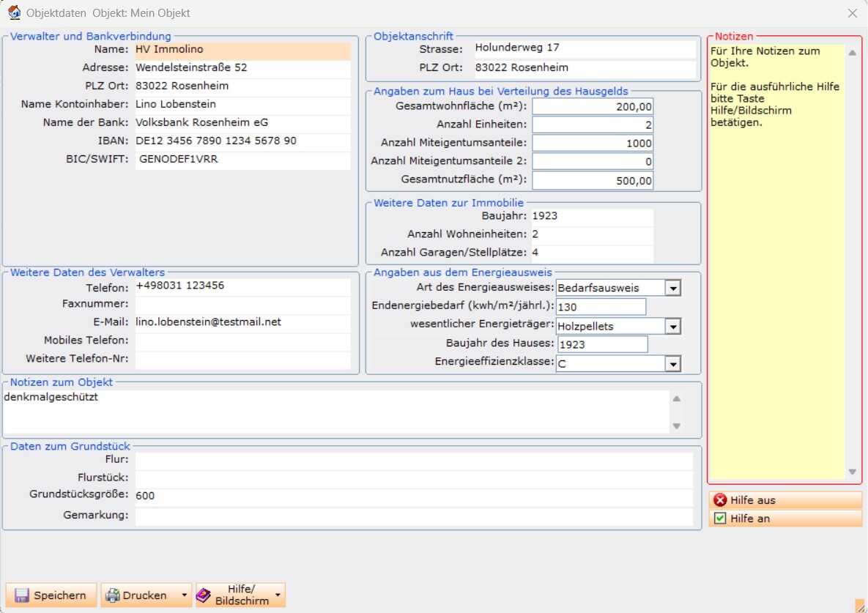Click the Hilfe aus button
This screenshot has height=613, width=868.
785,499
